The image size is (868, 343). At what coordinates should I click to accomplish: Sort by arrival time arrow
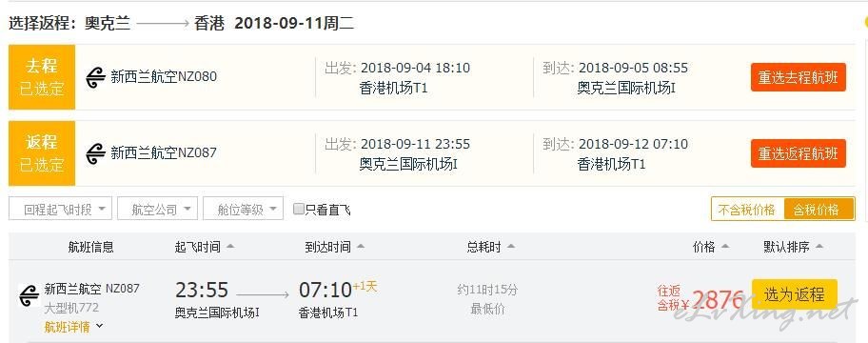[x=361, y=247]
